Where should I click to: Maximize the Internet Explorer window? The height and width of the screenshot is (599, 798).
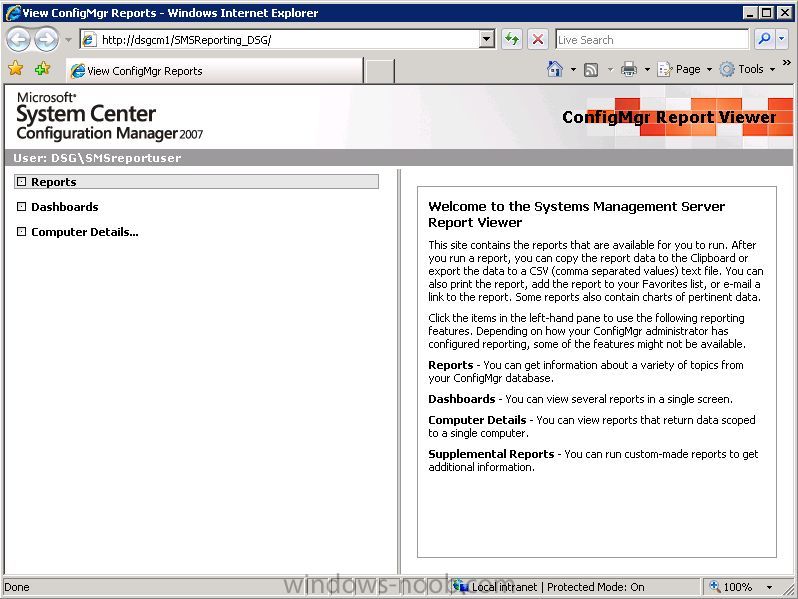click(x=766, y=13)
